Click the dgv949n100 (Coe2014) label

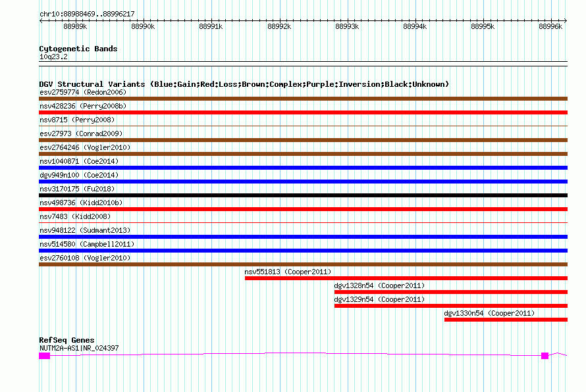coord(79,175)
